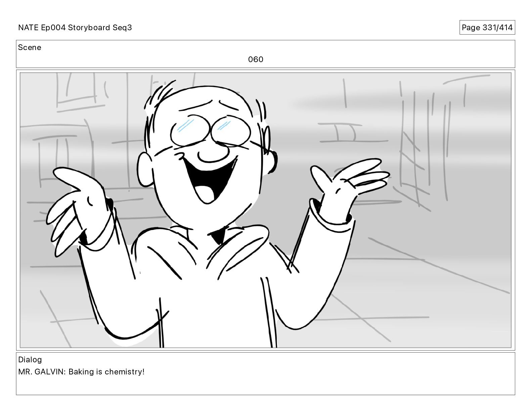Click the storyboard panel drawing of Mr. Galvin
Viewport: 532px width, 411px height.
click(x=266, y=210)
